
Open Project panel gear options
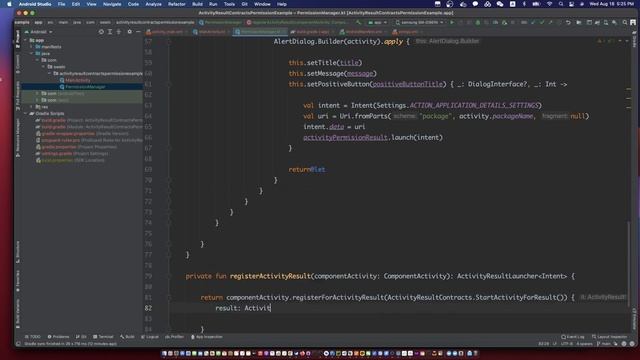(129, 32)
